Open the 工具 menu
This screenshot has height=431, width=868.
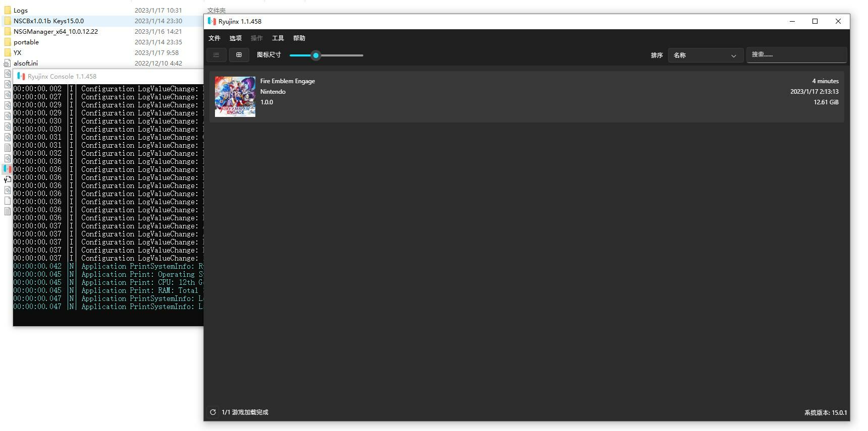pos(278,38)
